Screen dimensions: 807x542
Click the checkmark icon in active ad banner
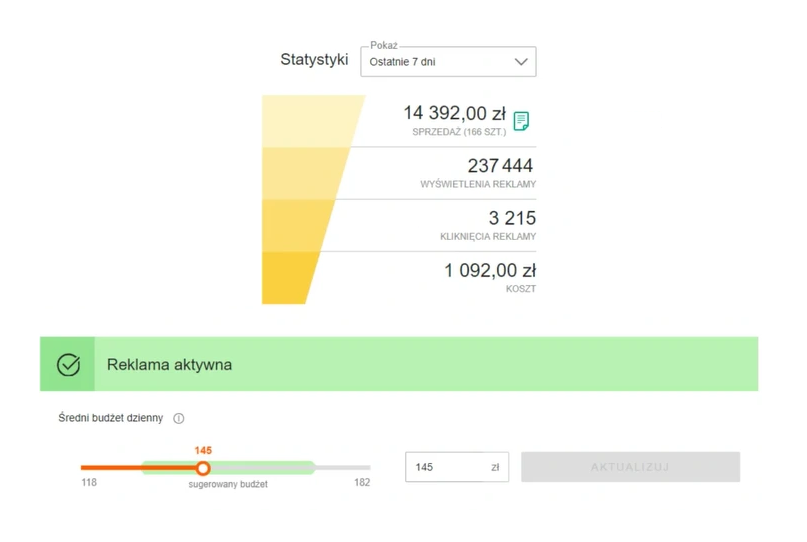point(68,365)
